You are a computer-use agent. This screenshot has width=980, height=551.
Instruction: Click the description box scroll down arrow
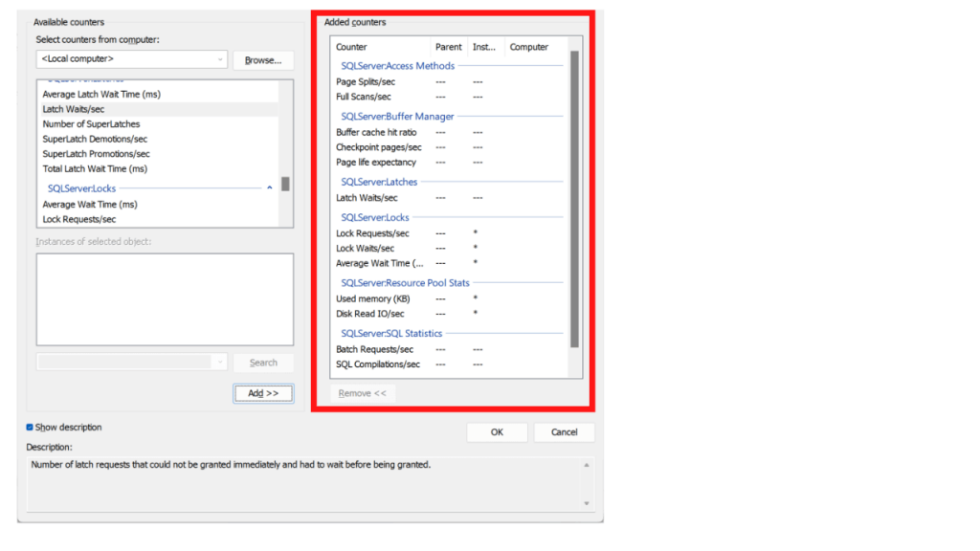[587, 503]
